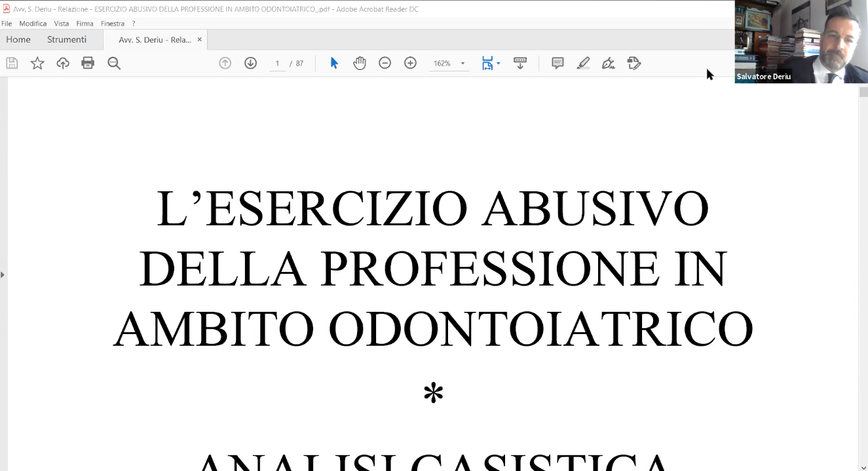This screenshot has height=471, width=868.
Task: Click the vertical scrollbar thumb
Action: pos(863,92)
